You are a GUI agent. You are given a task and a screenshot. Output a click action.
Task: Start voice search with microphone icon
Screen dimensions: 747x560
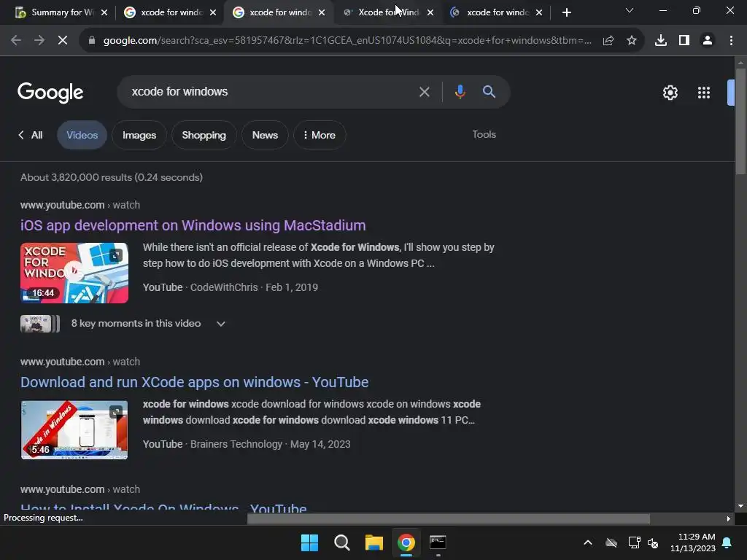point(460,92)
